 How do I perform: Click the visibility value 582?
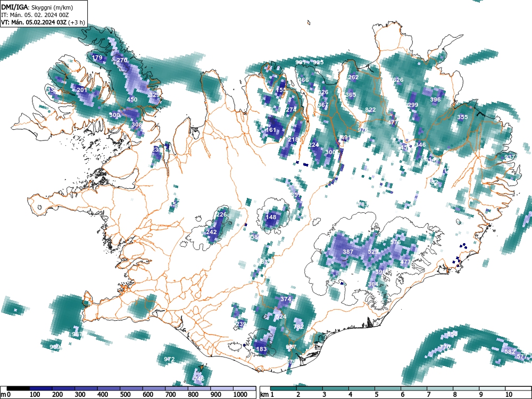tap(510, 352)
